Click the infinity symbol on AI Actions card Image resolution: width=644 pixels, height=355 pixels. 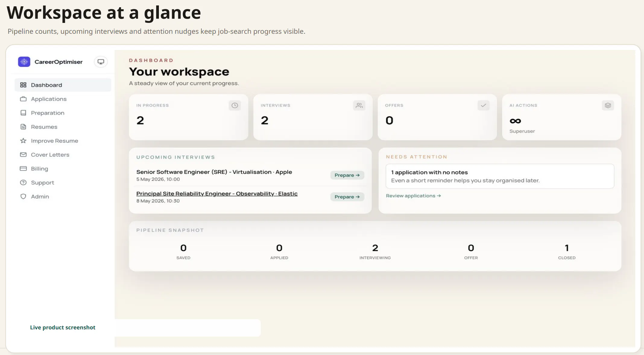pyautogui.click(x=515, y=121)
